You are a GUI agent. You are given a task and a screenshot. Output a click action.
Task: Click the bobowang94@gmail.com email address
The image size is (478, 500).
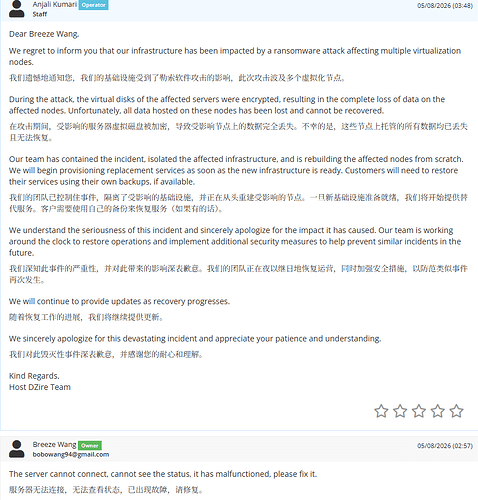point(71,454)
